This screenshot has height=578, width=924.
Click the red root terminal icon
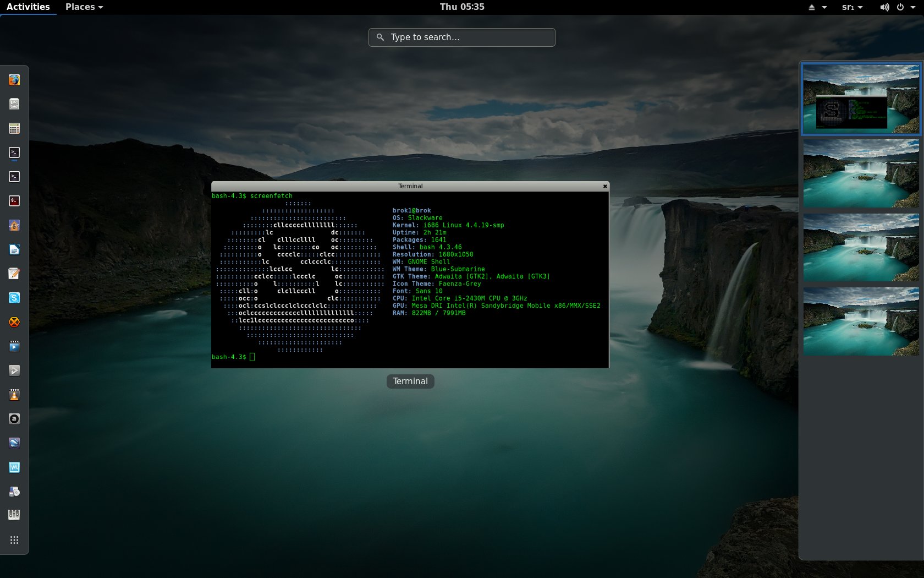coord(14,201)
